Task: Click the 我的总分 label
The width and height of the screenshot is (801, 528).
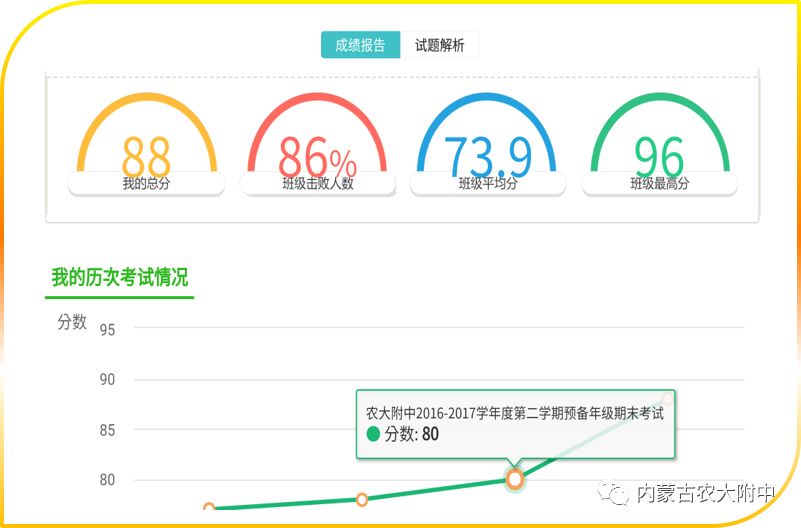Action: point(146,184)
